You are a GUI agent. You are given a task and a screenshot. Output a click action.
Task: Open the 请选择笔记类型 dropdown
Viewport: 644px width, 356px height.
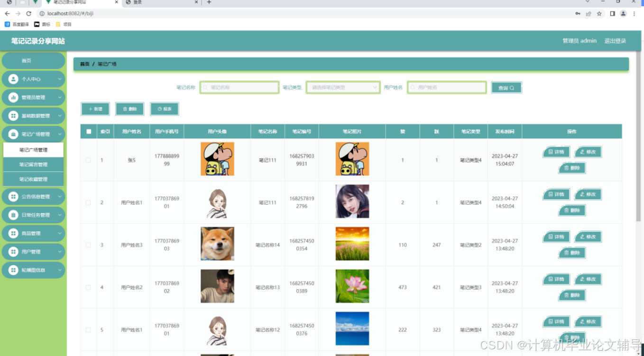343,88
